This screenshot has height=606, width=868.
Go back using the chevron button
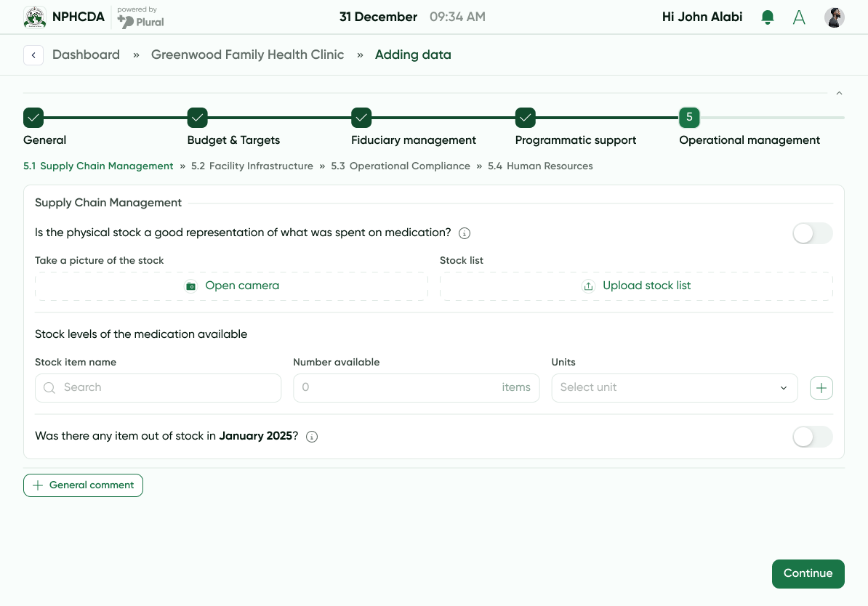(33, 54)
